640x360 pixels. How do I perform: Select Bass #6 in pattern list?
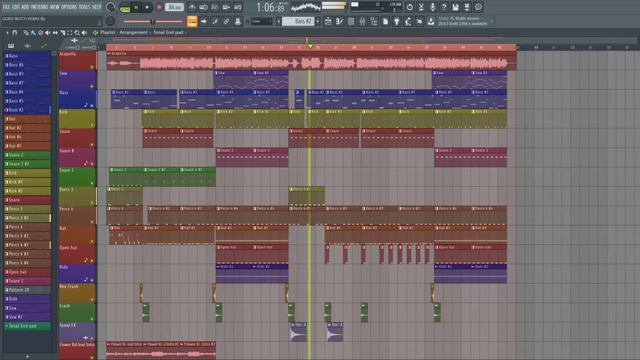[27, 64]
